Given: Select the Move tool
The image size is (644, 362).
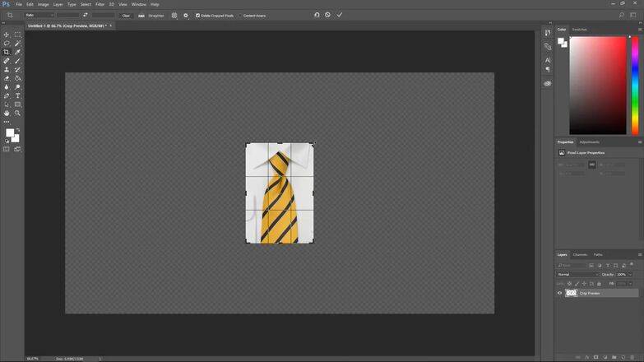Looking at the screenshot, I should 7,35.
